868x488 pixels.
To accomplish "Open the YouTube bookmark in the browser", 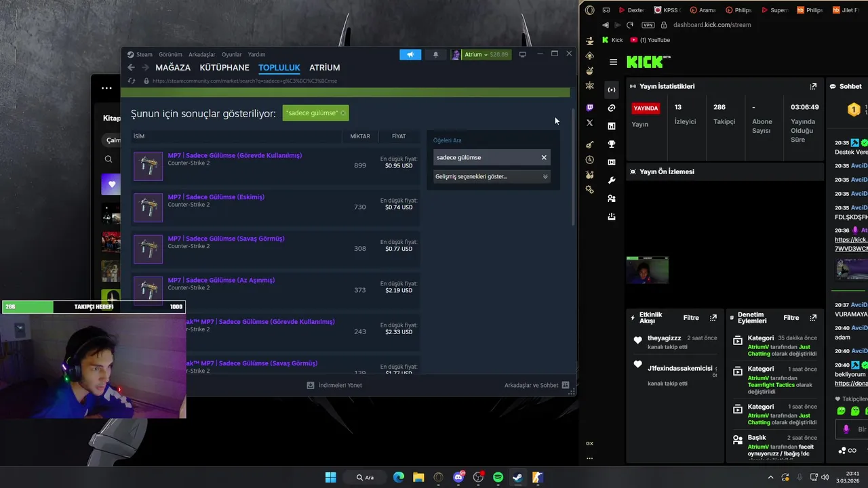I will click(x=650, y=40).
